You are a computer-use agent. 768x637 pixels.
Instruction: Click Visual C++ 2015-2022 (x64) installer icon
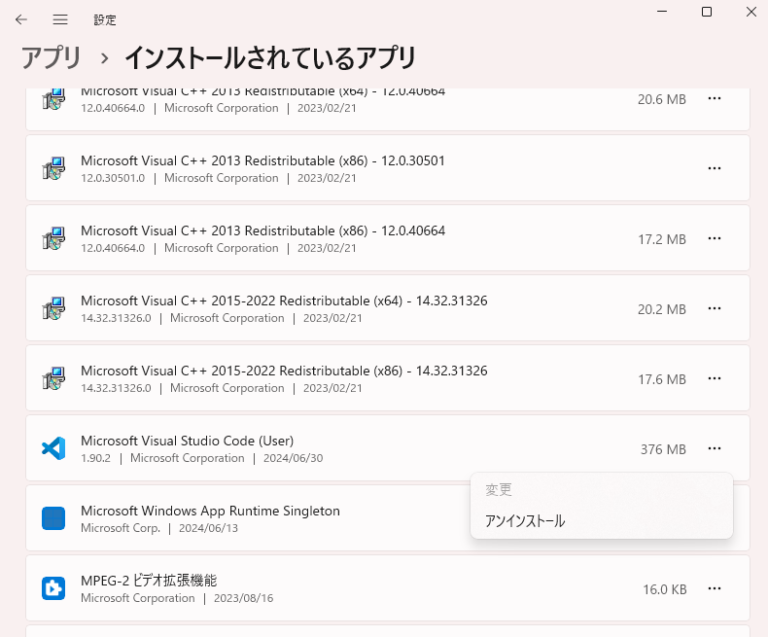pyautogui.click(x=53, y=308)
